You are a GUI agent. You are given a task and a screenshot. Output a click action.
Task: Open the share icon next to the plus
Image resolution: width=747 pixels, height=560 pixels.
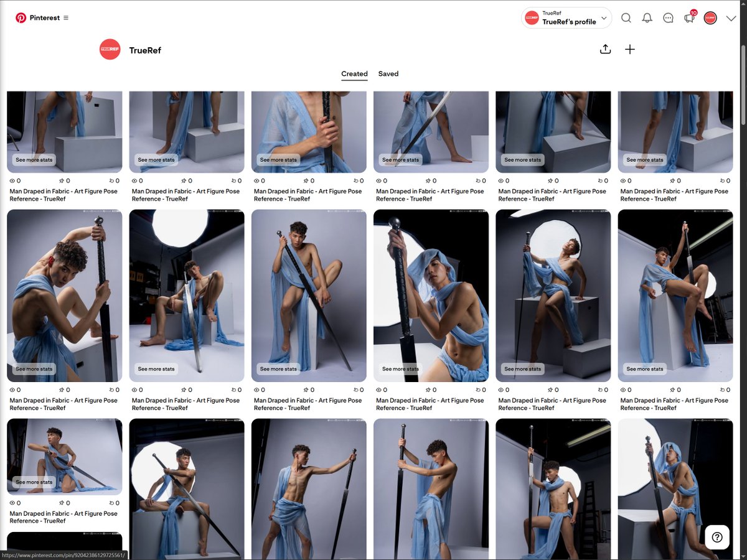click(606, 49)
